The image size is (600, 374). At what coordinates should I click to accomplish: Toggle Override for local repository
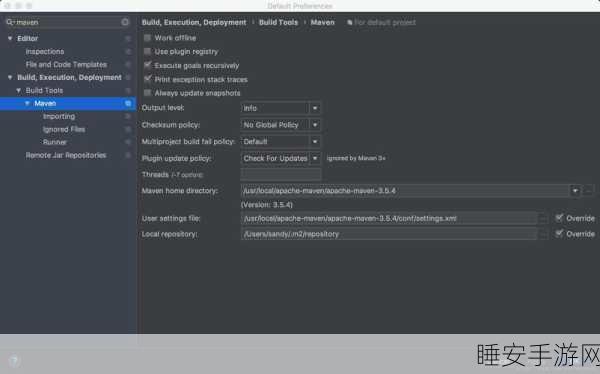(x=559, y=233)
